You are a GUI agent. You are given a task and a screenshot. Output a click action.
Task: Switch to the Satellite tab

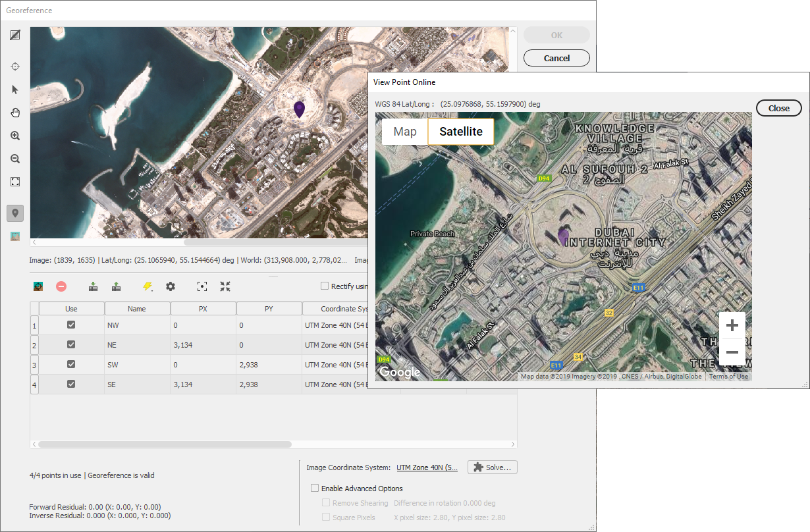coord(461,132)
